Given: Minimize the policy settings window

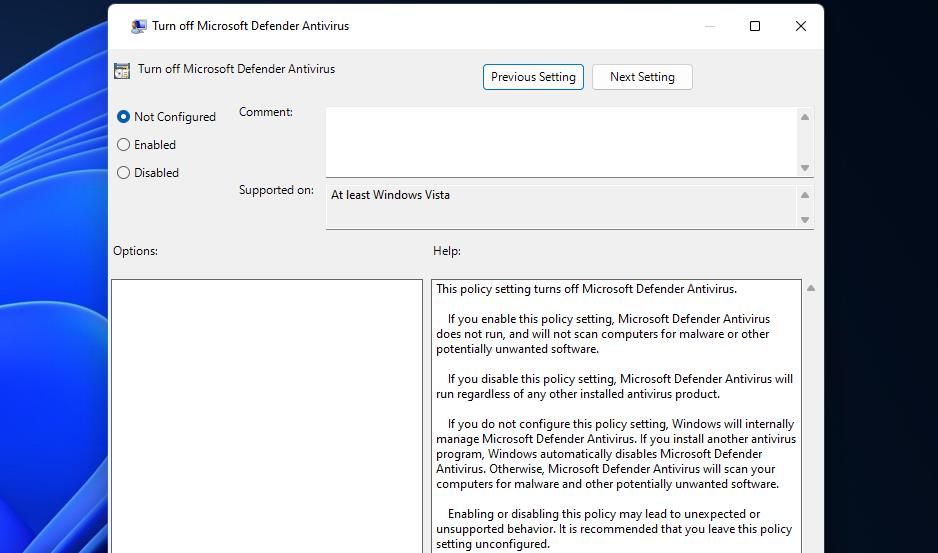Looking at the screenshot, I should tap(710, 26).
